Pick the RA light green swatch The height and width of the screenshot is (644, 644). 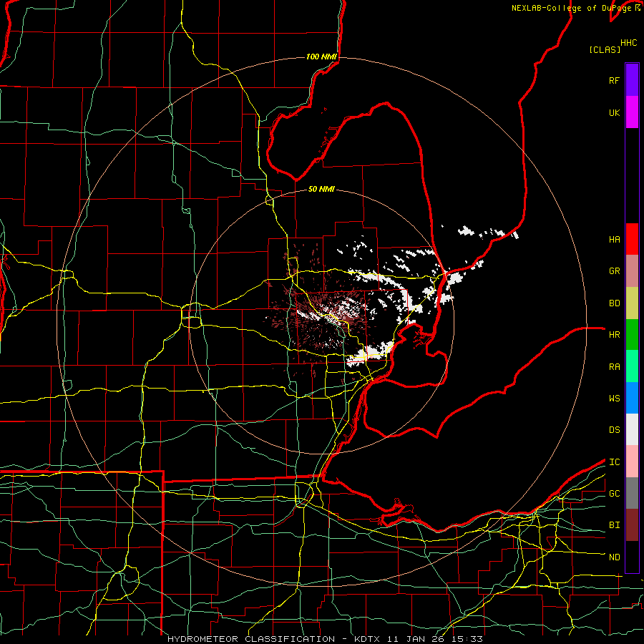tap(632, 366)
